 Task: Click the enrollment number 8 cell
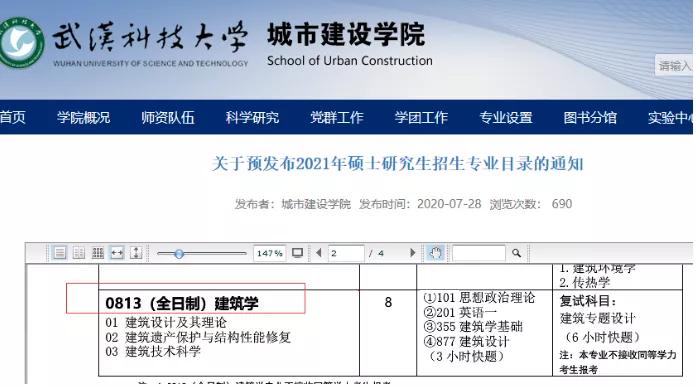[x=388, y=303]
